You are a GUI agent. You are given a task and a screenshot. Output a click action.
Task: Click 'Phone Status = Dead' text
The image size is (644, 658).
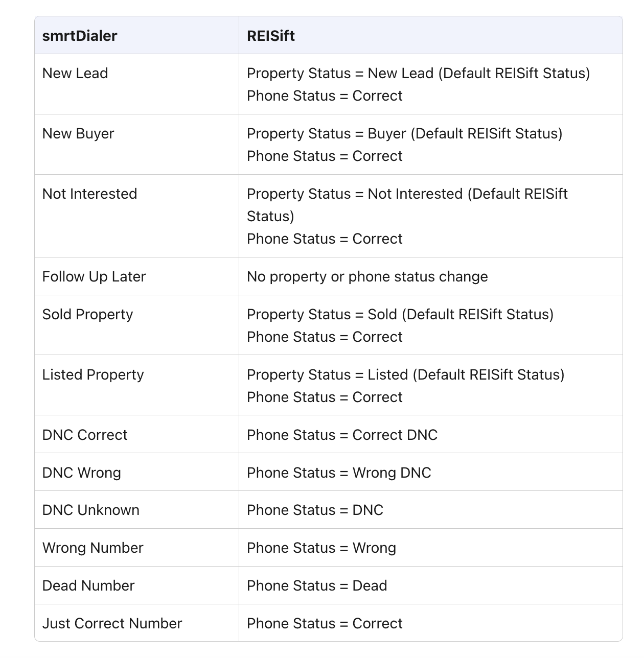[317, 586]
